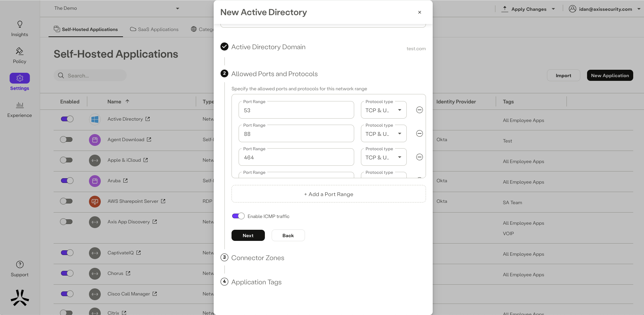Open external link for Chorus
The width and height of the screenshot is (644, 315).
[x=128, y=273]
